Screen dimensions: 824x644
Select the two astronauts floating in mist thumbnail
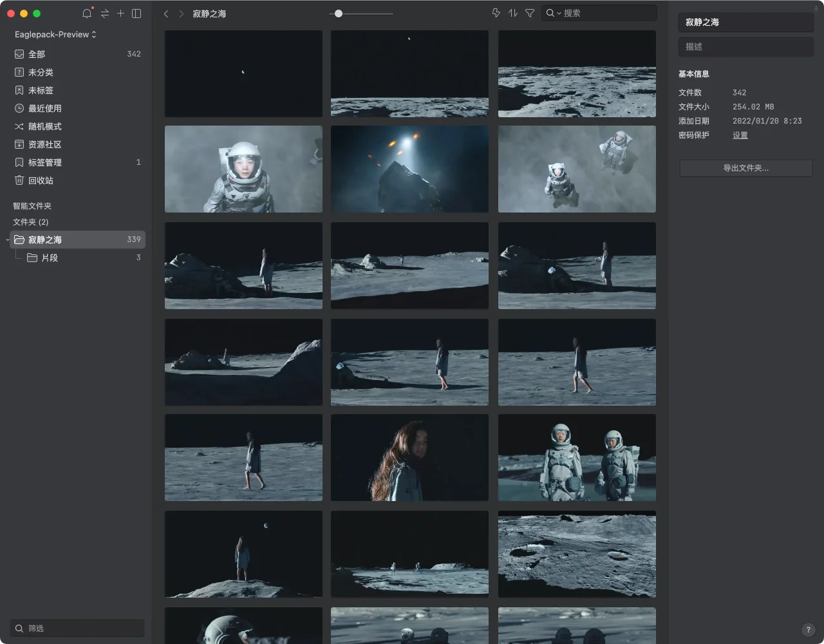coord(577,169)
